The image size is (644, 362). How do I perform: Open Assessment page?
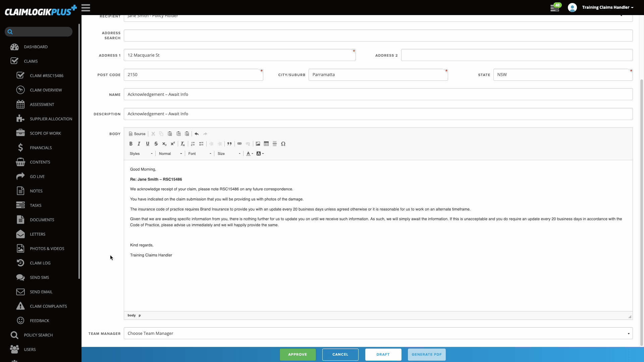(42, 105)
